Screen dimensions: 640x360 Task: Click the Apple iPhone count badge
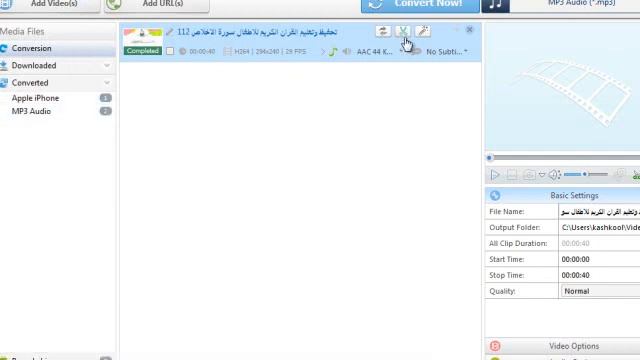[105, 98]
